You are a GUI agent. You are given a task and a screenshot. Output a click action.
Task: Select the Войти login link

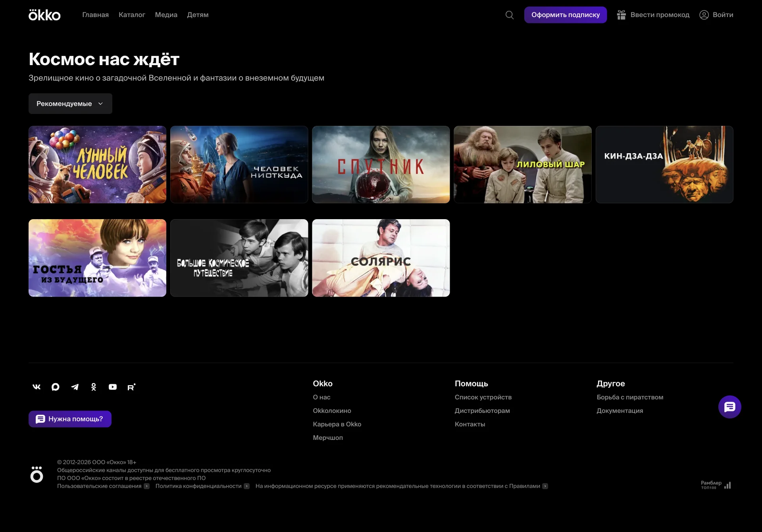[x=716, y=15]
